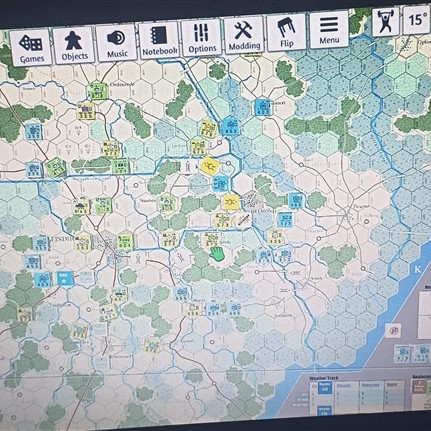
Task: Open the Games menu with dice icon
Action: pyautogui.click(x=31, y=47)
